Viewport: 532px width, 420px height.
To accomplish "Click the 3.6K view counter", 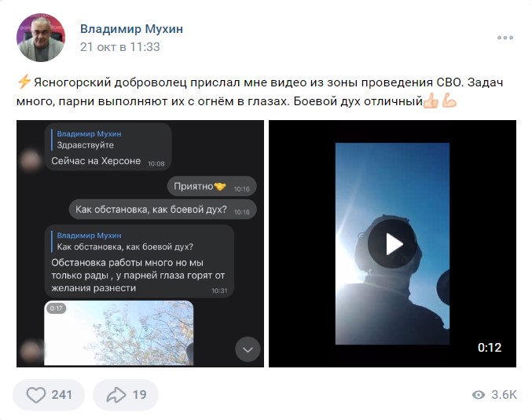I will click(504, 395).
